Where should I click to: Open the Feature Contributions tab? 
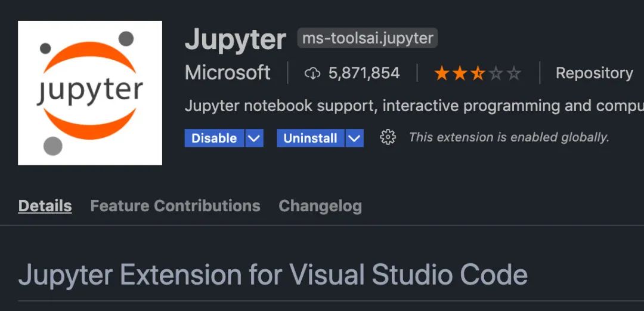tap(175, 206)
